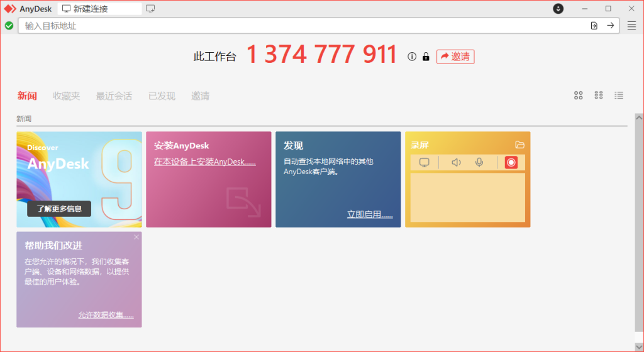Switch to the 邀请 tab
This screenshot has width=644, height=352.
pos(201,96)
